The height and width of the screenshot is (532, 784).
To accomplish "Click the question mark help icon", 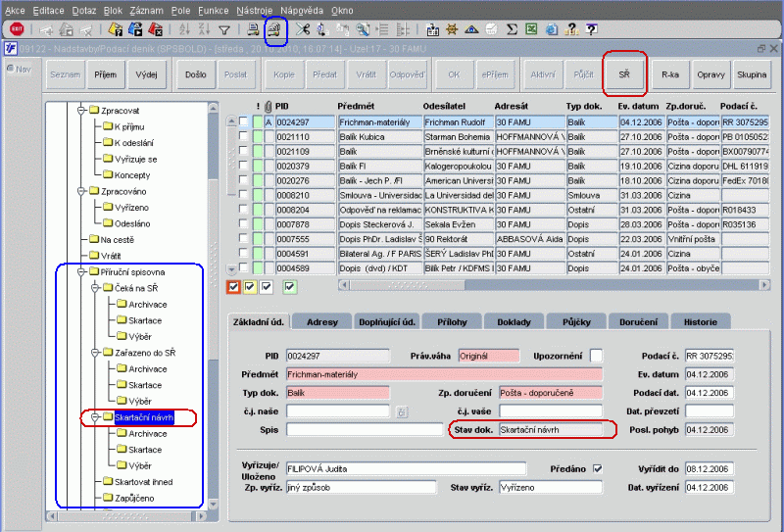I will [x=572, y=29].
